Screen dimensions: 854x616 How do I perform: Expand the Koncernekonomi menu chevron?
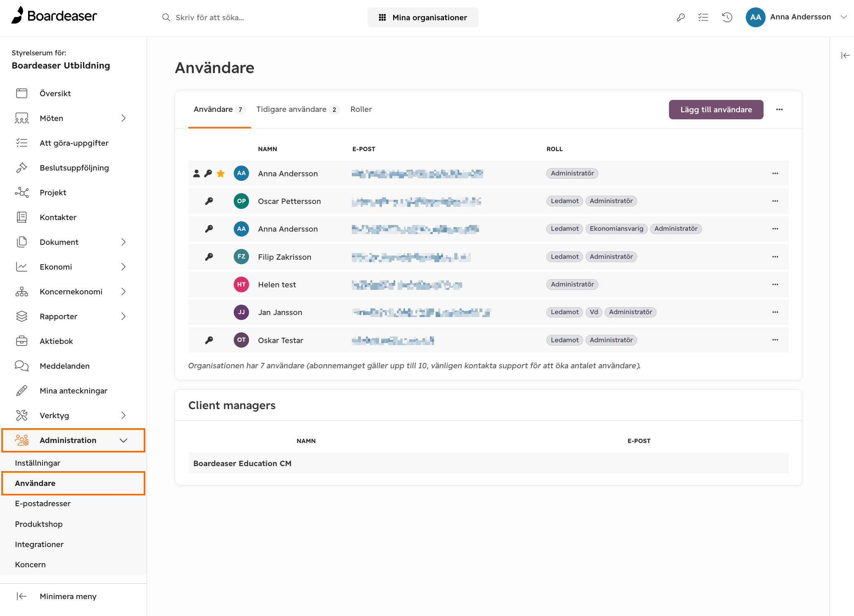coord(123,291)
